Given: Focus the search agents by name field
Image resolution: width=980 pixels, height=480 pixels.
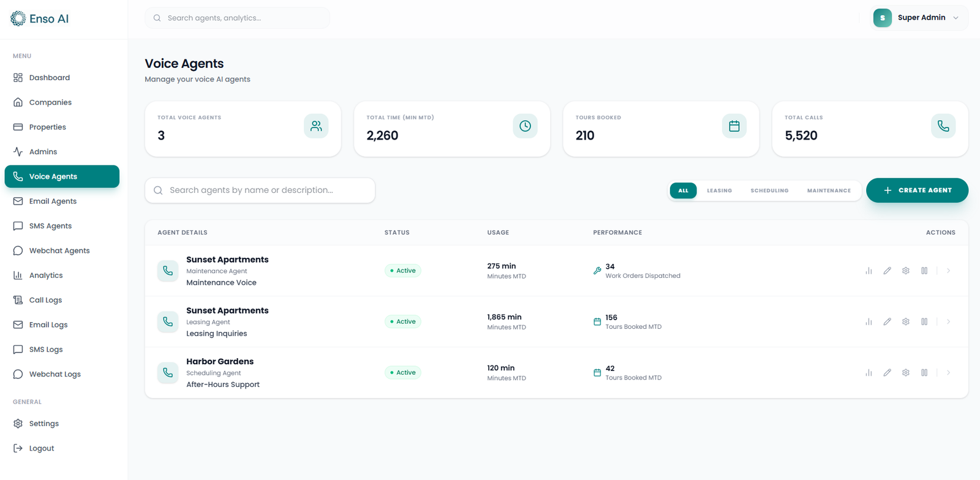Looking at the screenshot, I should pos(260,190).
